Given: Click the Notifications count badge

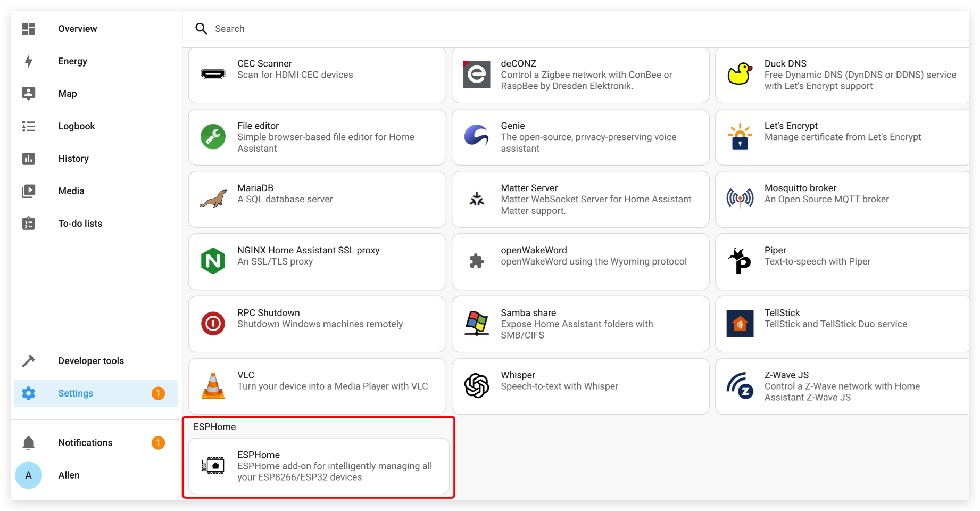Looking at the screenshot, I should click(x=158, y=443).
